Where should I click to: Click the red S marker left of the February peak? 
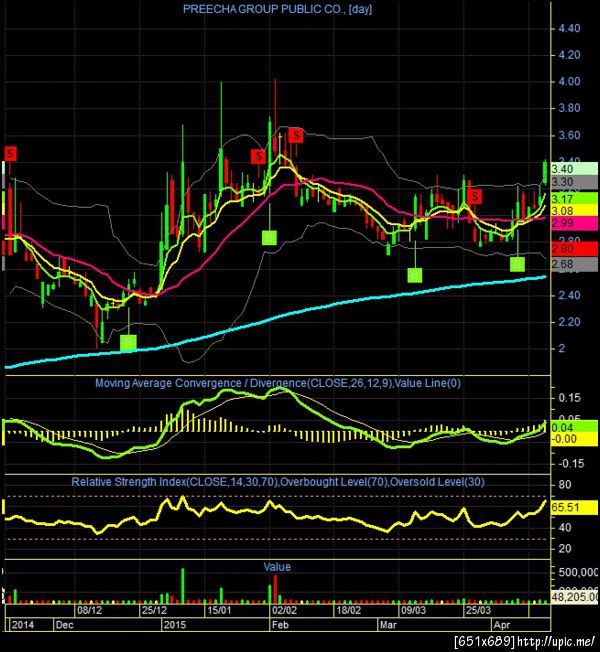pyautogui.click(x=259, y=156)
